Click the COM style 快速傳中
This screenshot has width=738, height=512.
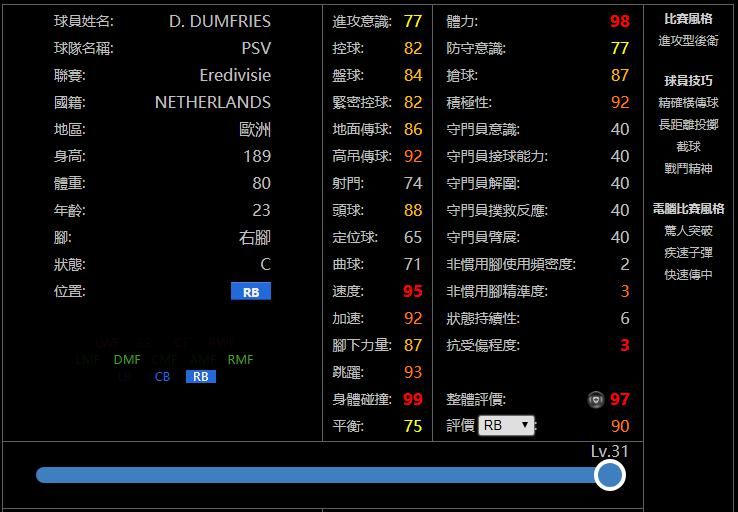click(688, 275)
